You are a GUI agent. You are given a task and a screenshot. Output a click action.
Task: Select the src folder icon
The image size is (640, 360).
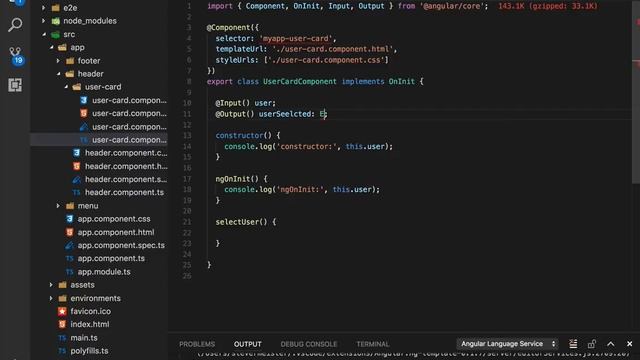point(56,34)
